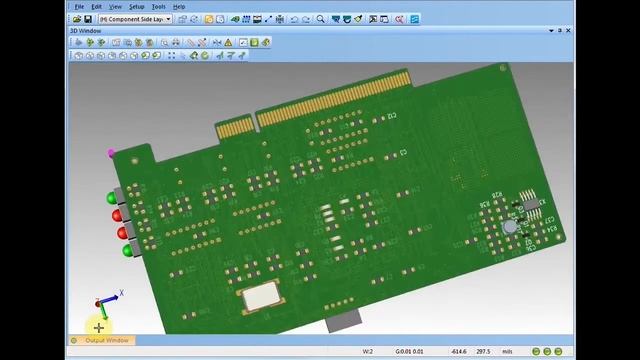640x360 pixels.
Task: Expand the Component Side Layer dropdown
Action: tap(168, 19)
